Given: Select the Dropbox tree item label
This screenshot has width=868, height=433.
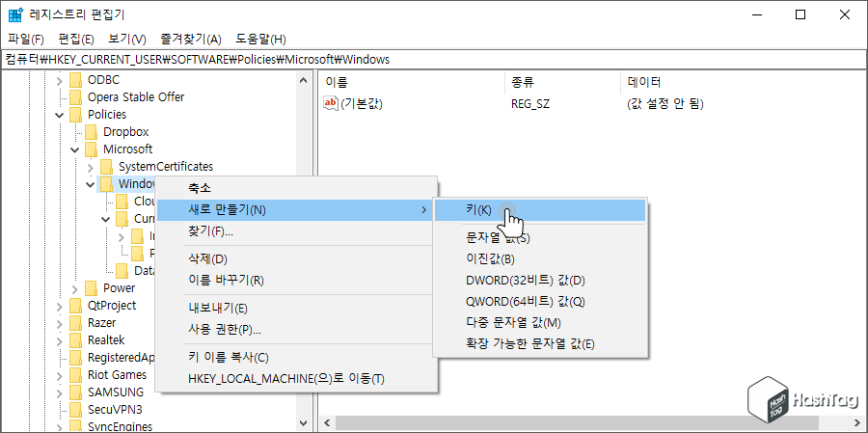Looking at the screenshot, I should [x=125, y=132].
